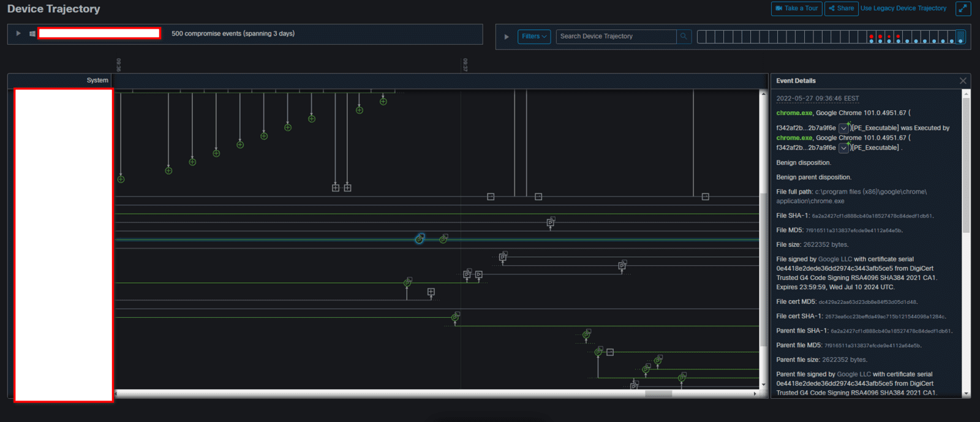
Task: Open Use Legacy Device Trajectory link
Action: (x=903, y=9)
